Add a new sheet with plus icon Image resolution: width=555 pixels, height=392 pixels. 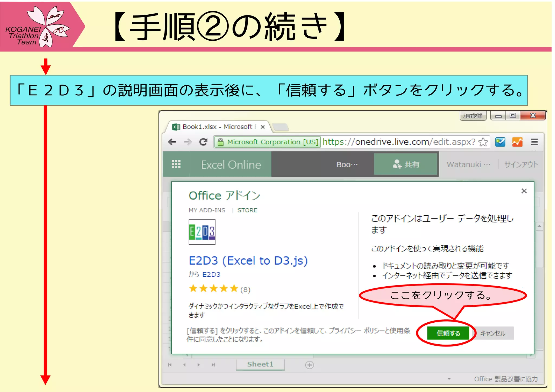point(309,365)
